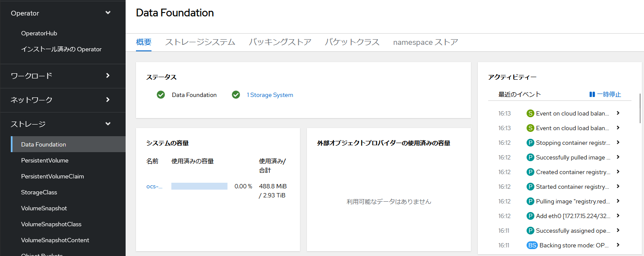Click the P badge on Successfully assigned event

click(x=530, y=231)
